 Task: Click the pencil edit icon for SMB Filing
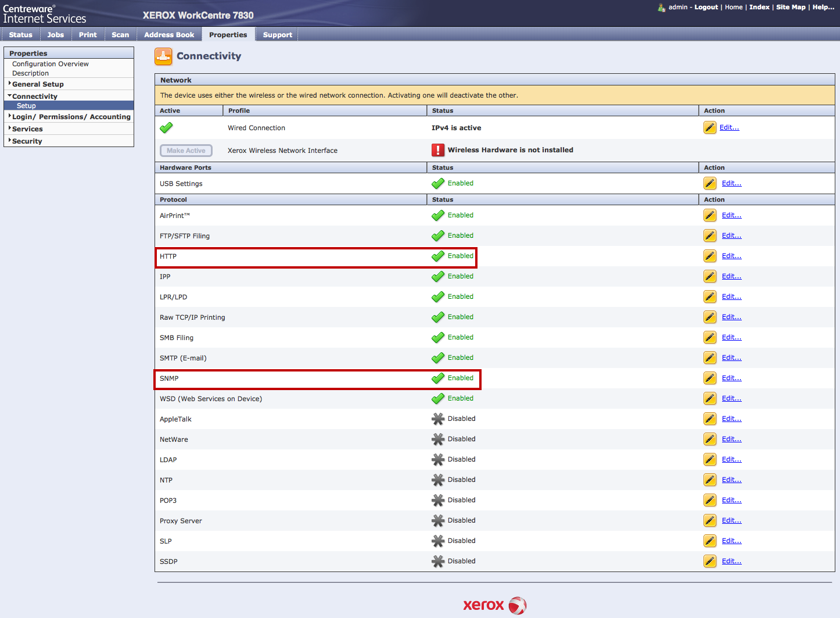(710, 338)
